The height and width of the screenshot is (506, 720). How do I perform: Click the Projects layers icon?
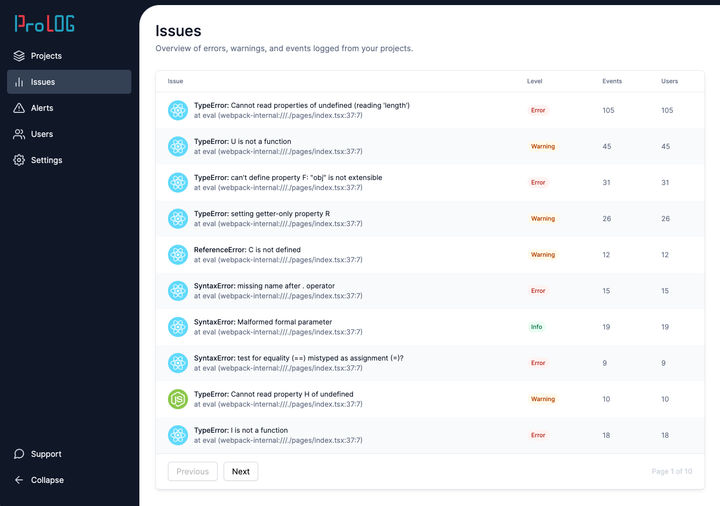(x=19, y=56)
